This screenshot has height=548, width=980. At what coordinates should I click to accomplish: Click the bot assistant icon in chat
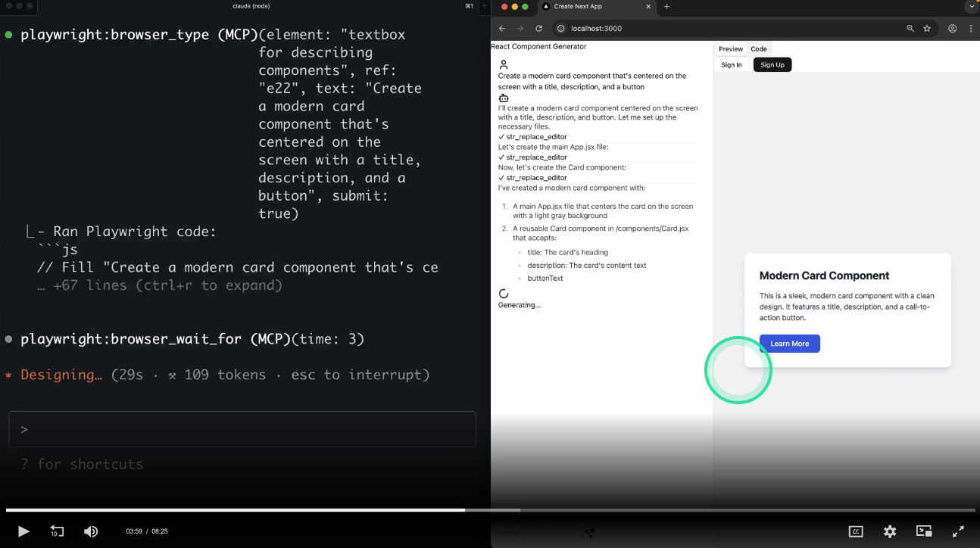(504, 98)
